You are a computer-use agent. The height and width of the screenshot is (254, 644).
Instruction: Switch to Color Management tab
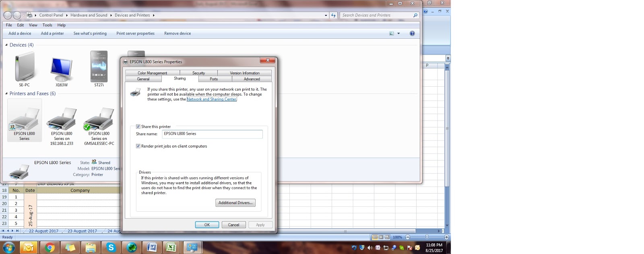click(153, 73)
